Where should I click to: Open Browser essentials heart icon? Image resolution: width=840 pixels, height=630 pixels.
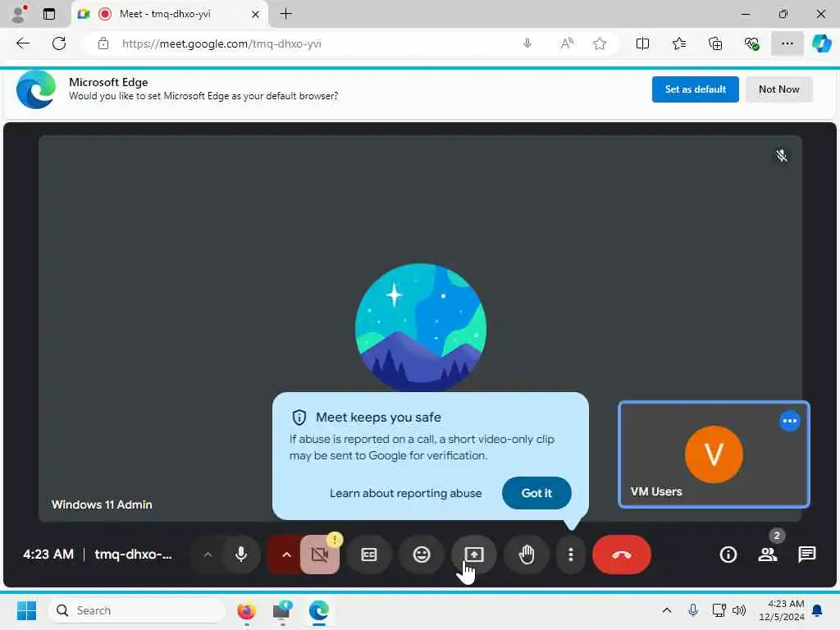751,43
